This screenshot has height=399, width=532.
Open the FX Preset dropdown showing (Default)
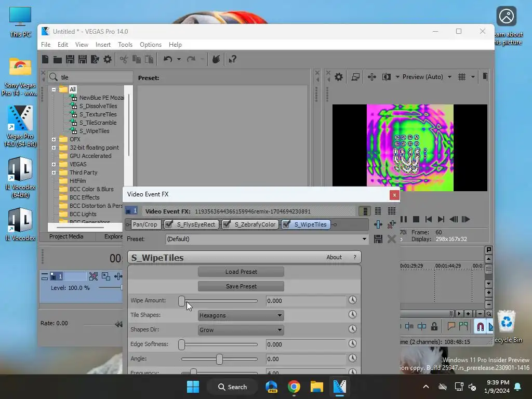tap(267, 239)
